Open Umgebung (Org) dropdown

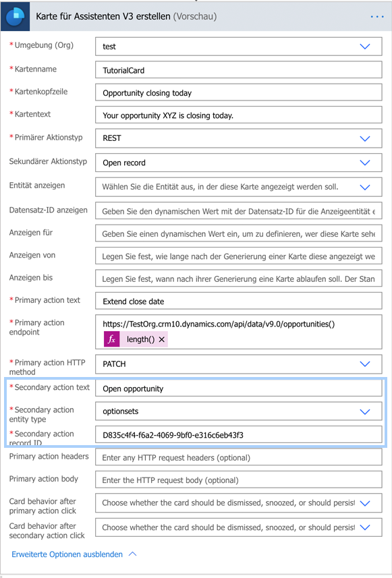(365, 47)
